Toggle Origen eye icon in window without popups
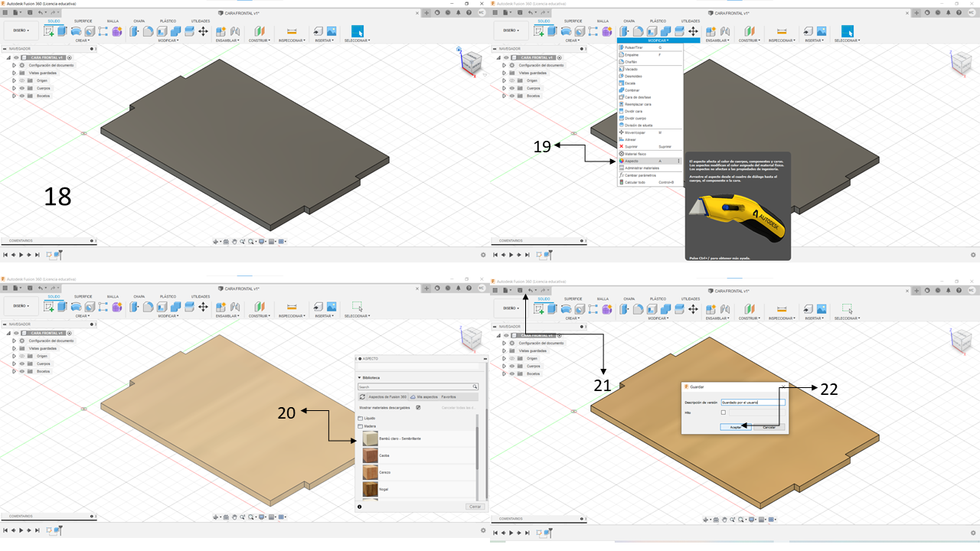The width and height of the screenshot is (980, 551). 21,80
